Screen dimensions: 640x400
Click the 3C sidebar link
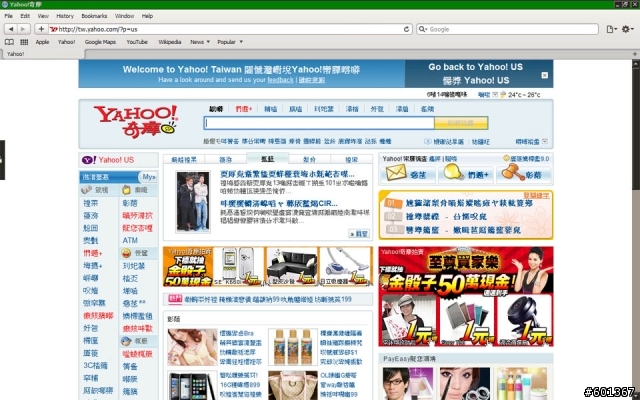[x=96, y=365]
